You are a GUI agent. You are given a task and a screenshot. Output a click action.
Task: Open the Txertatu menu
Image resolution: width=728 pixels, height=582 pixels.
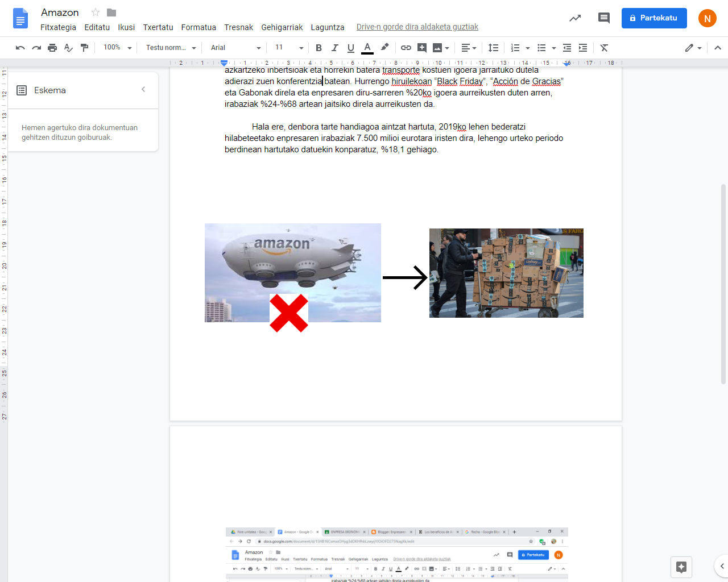coord(158,27)
